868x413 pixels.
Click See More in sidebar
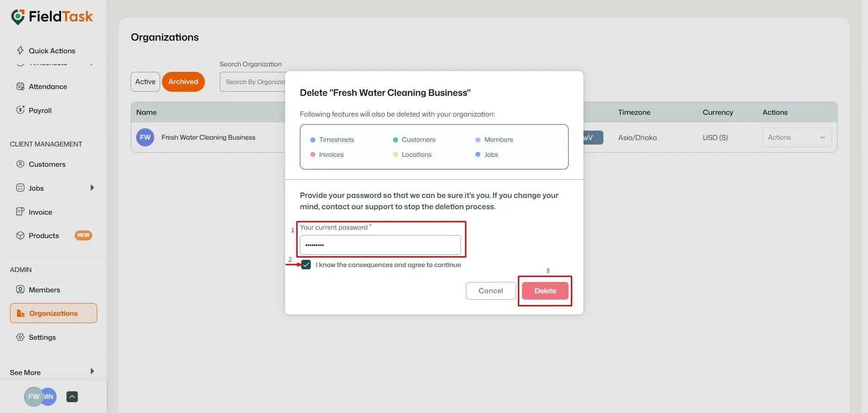coord(25,372)
